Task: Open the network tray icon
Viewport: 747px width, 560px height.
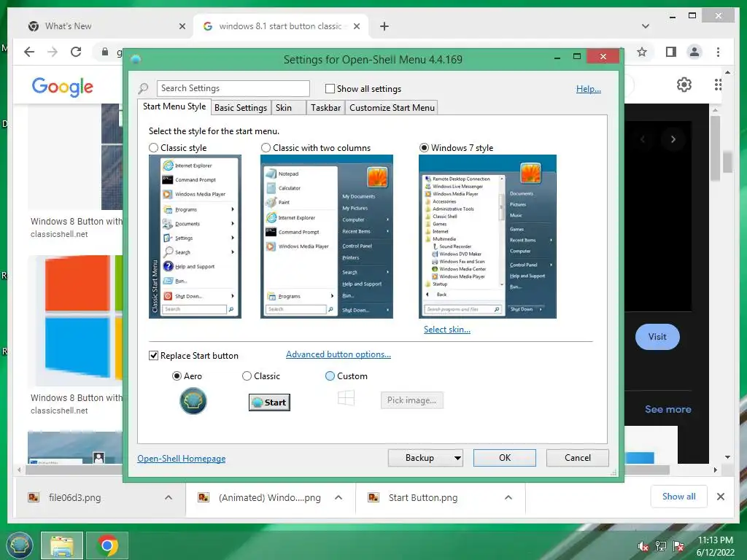Action: (661, 546)
